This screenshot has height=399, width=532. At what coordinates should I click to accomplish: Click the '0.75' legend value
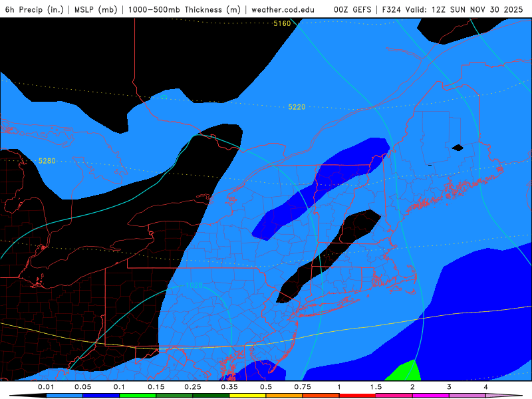click(303, 387)
